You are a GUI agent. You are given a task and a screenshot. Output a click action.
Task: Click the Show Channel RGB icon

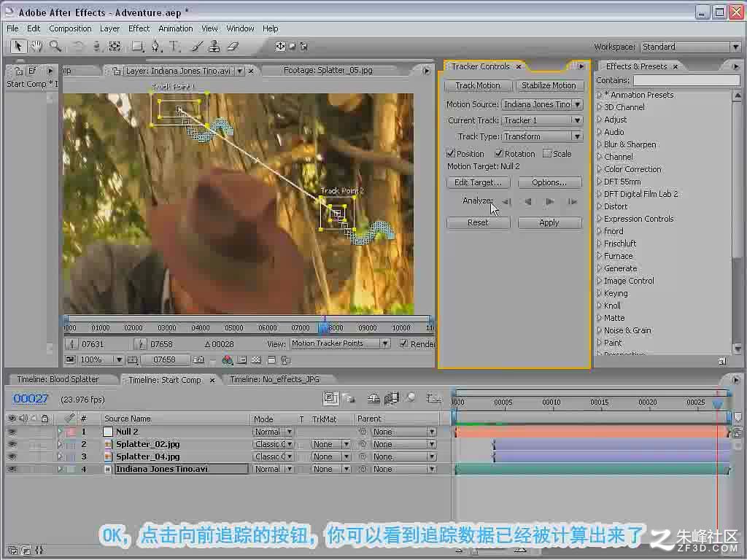pos(228,360)
